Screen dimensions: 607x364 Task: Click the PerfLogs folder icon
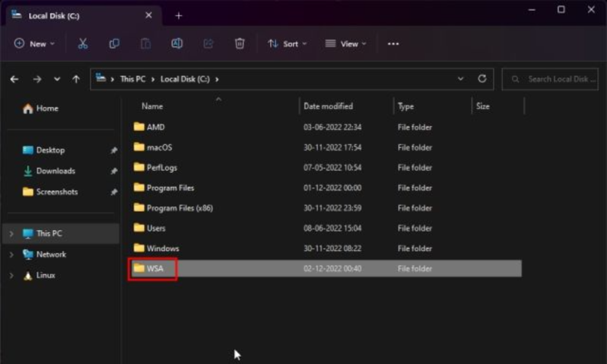point(139,167)
